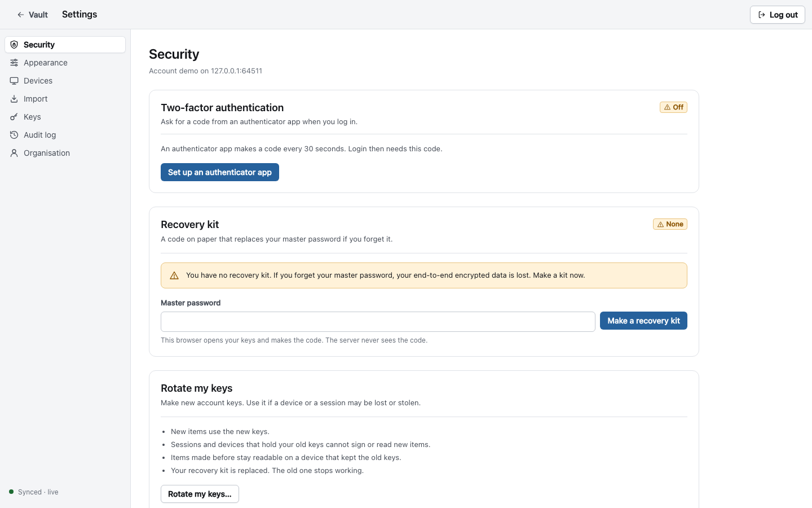This screenshot has width=812, height=508.
Task: Go to Appearance settings
Action: coord(65,63)
